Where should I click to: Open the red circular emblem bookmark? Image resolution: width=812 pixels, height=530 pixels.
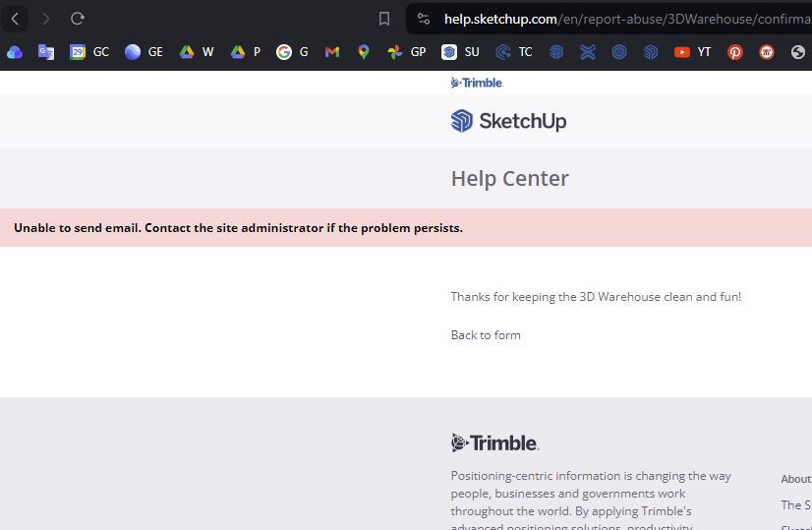tap(767, 52)
